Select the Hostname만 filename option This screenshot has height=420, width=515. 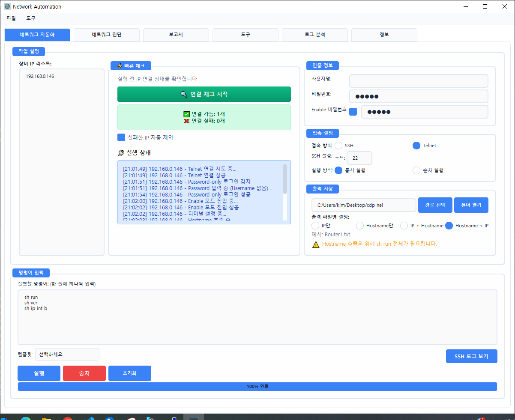[360, 226]
